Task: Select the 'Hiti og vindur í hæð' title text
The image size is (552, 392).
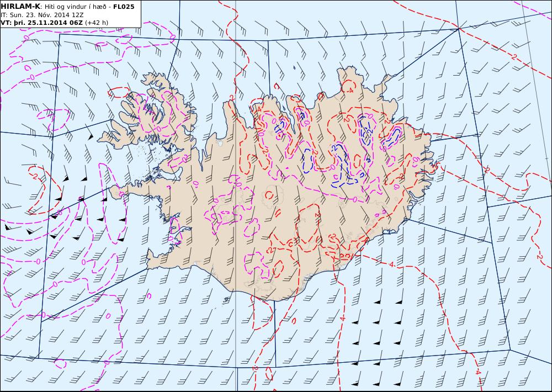Action: coord(75,7)
